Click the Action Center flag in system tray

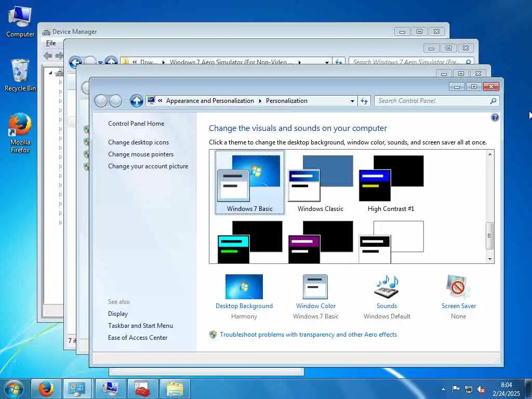456,389
